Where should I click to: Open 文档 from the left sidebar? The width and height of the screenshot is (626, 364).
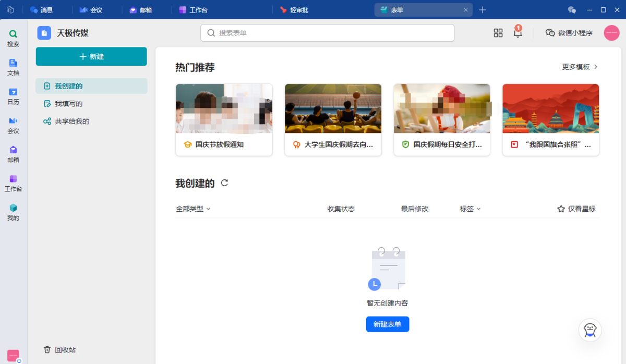coord(13,67)
